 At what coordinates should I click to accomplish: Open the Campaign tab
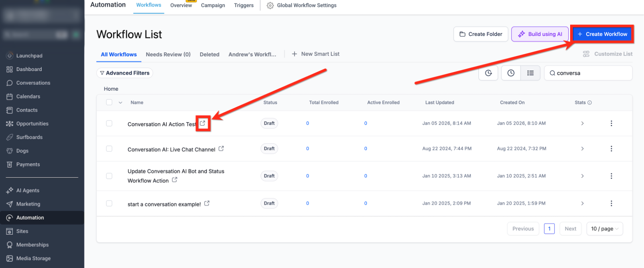click(x=213, y=5)
